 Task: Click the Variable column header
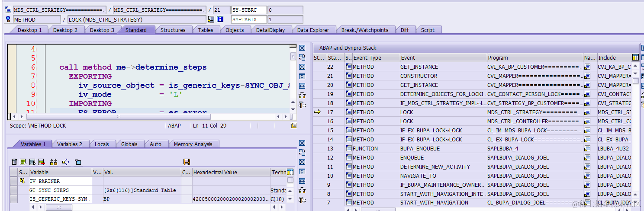[x=60, y=172]
